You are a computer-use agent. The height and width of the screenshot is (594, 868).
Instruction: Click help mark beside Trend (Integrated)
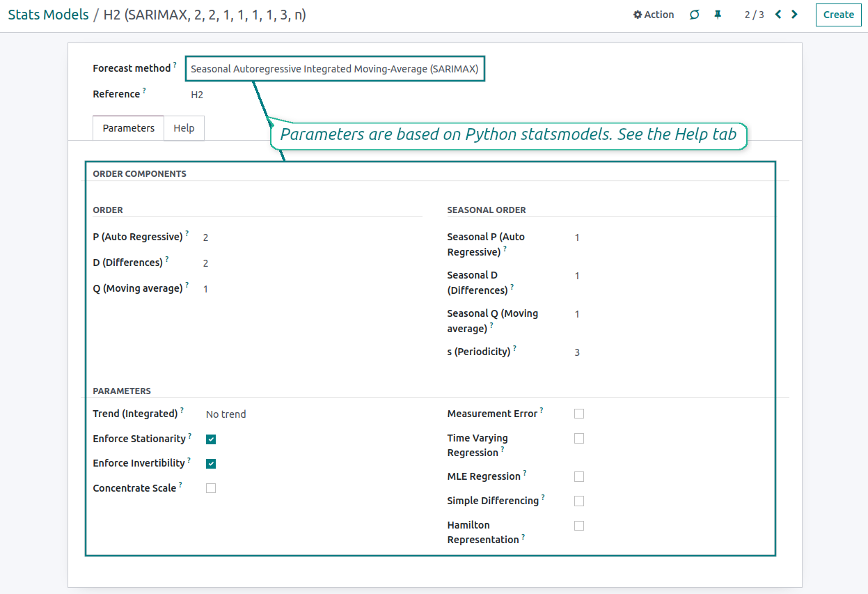tap(182, 410)
